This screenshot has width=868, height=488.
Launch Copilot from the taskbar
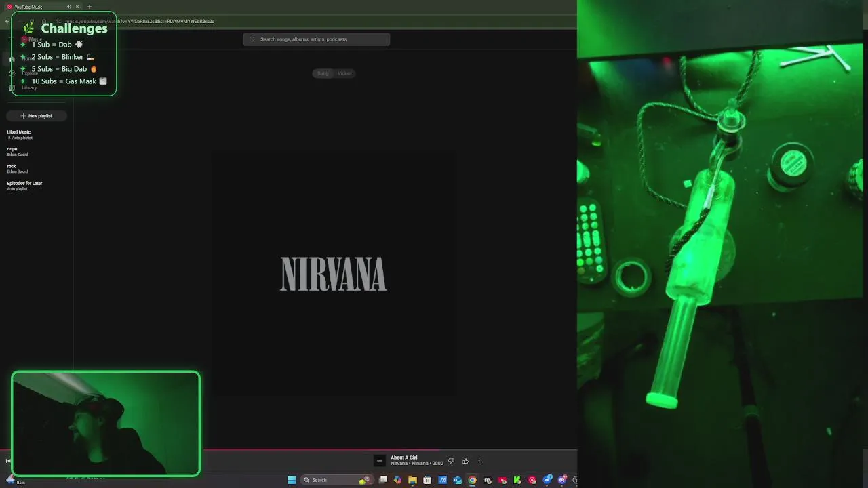pos(397,480)
